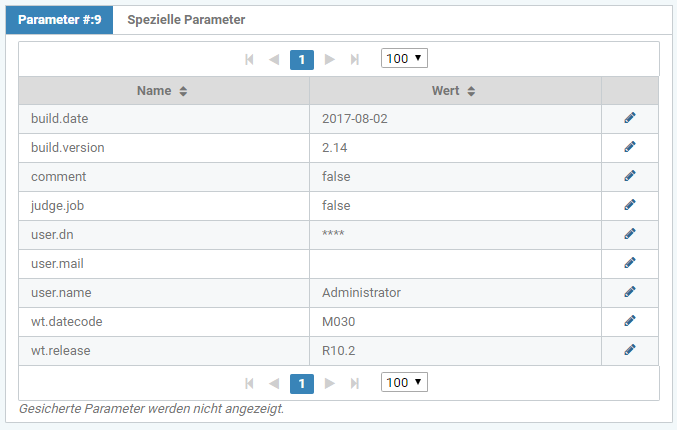677x430 pixels.
Task: Open editor for judge.job row
Action: coord(630,205)
